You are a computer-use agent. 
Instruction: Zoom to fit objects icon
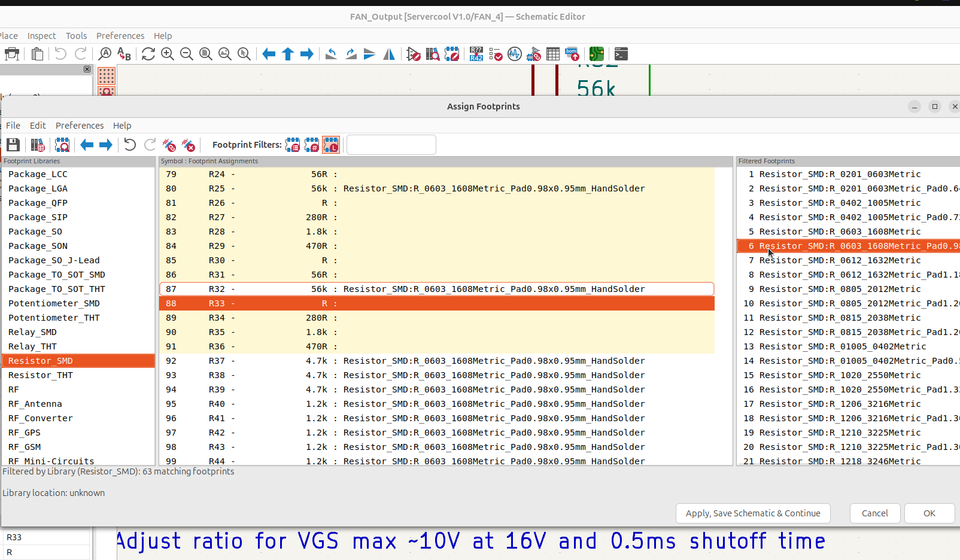(225, 54)
